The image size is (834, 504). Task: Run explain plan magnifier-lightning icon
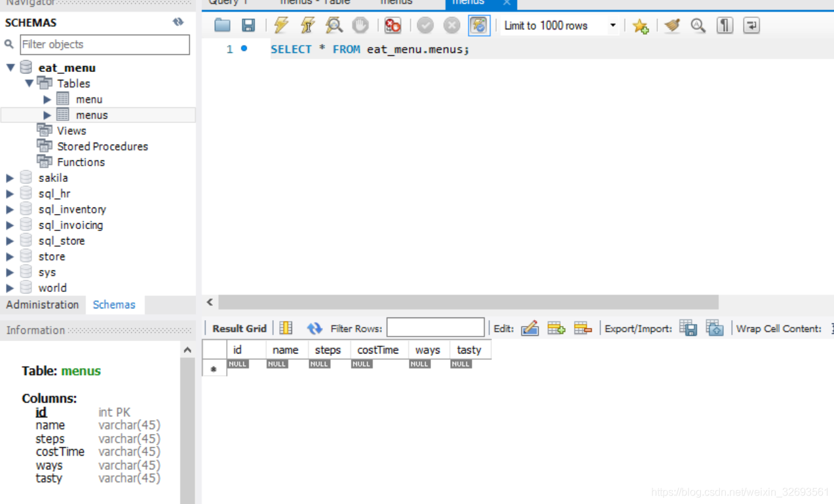(x=334, y=26)
